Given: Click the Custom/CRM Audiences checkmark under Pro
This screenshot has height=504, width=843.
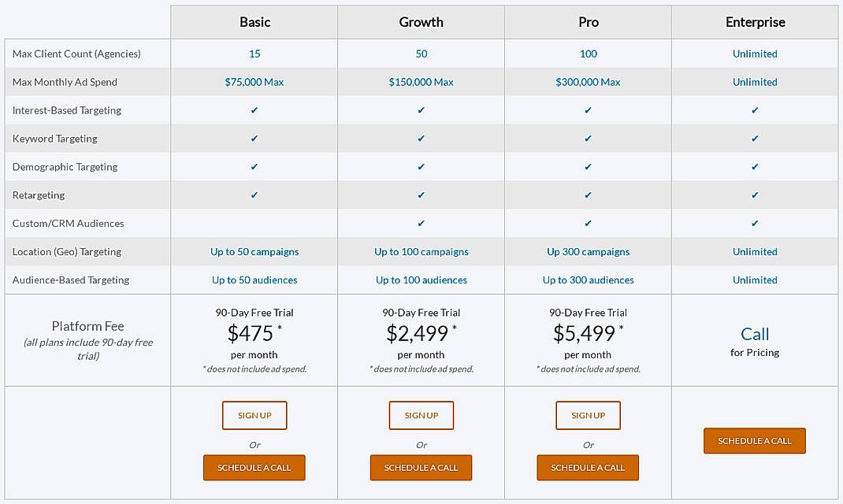Looking at the screenshot, I should 588,224.
